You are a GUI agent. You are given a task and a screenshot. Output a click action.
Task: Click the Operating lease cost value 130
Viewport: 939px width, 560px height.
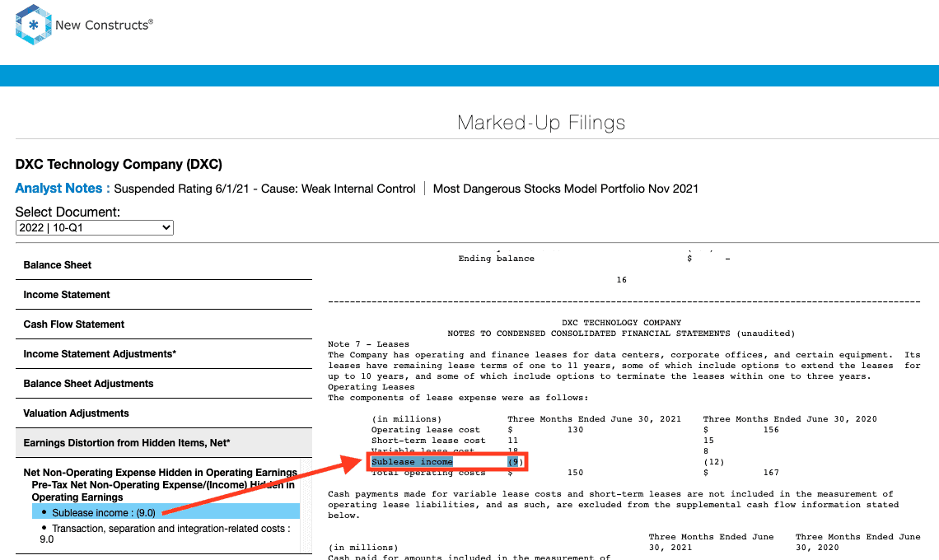575,429
